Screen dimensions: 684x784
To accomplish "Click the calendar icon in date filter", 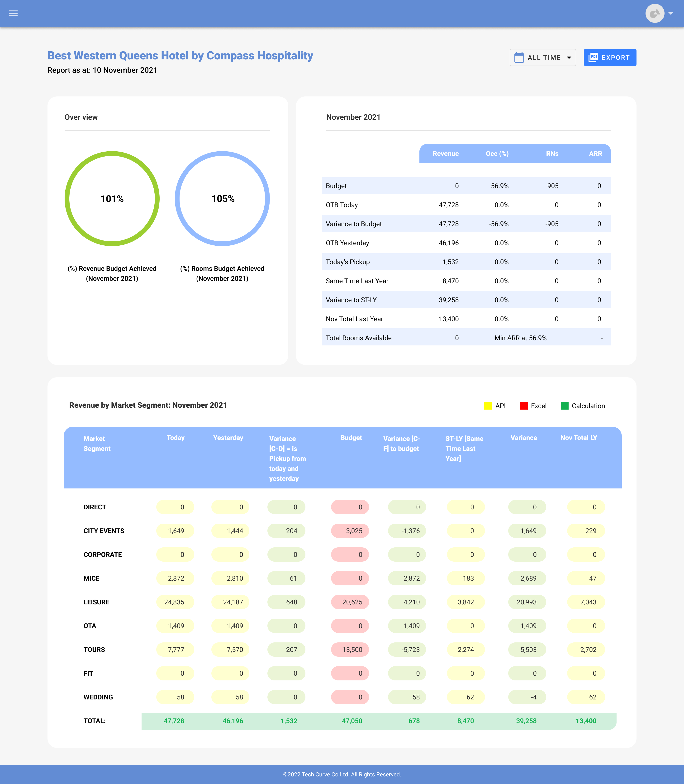I will point(519,58).
